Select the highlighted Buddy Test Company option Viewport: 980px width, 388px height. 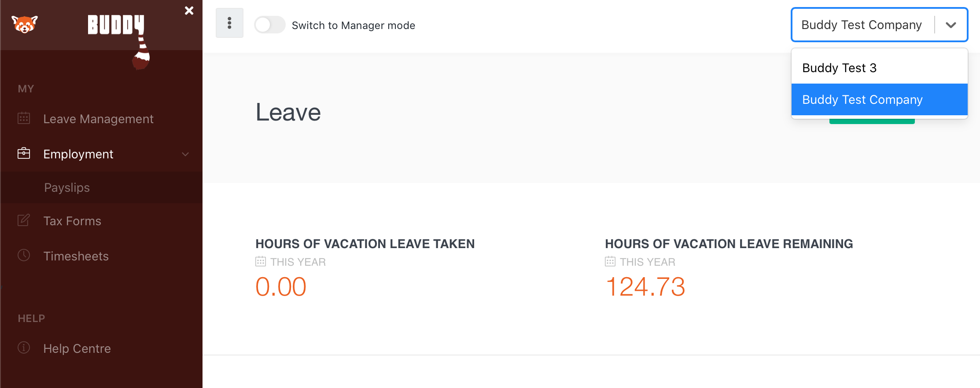pos(862,99)
